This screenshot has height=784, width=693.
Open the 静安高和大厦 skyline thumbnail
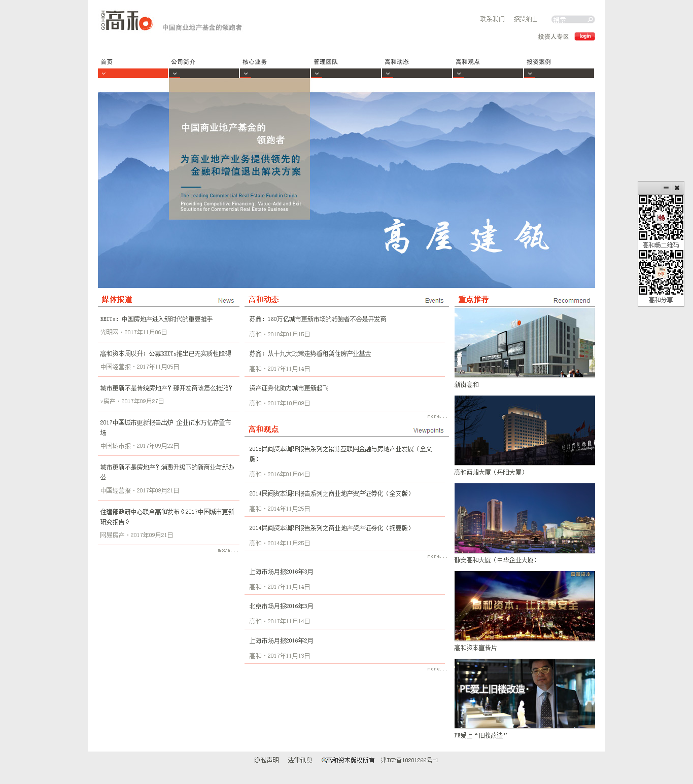525,518
